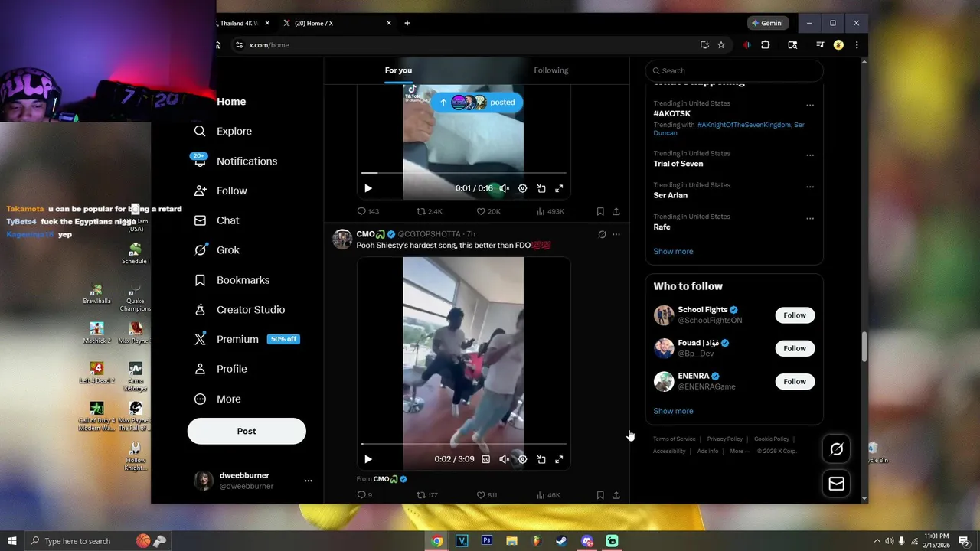The image size is (980, 551).
Task: Toggle captions on the 3:09 video
Action: (485, 459)
